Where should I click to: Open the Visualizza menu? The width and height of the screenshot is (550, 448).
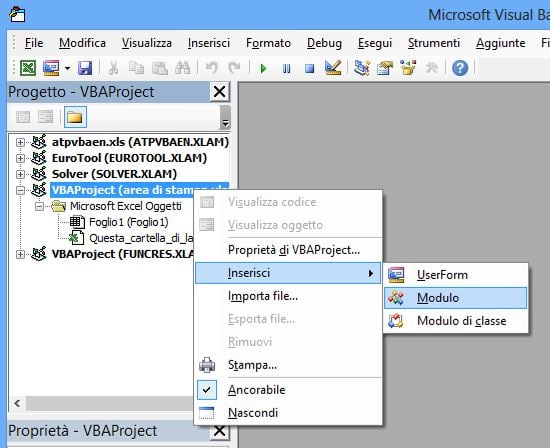[x=147, y=43]
